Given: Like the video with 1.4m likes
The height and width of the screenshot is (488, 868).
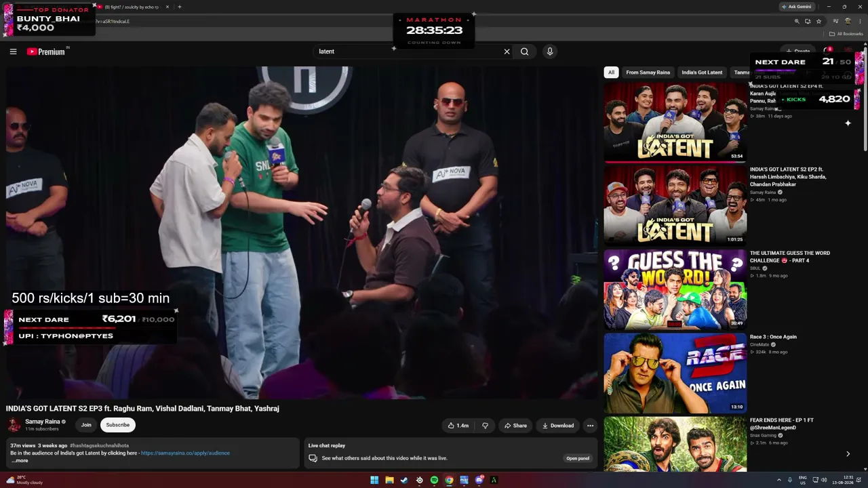Looking at the screenshot, I should 458,426.
